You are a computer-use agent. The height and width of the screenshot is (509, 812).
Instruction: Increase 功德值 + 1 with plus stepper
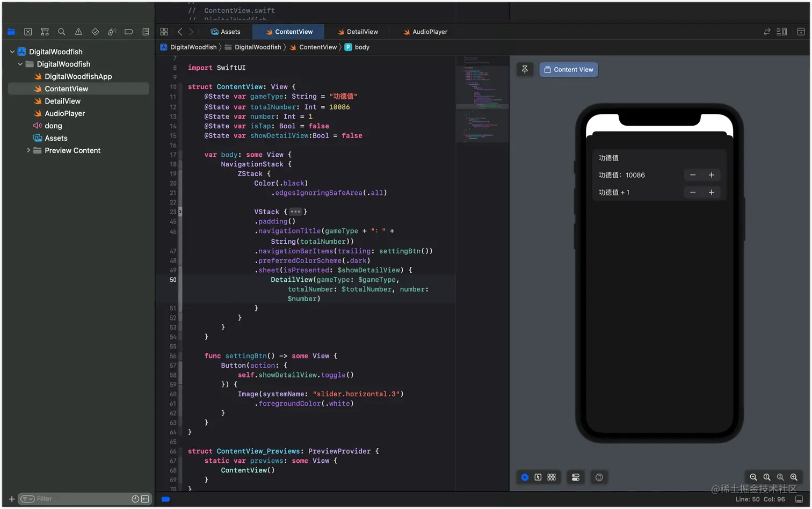point(711,192)
